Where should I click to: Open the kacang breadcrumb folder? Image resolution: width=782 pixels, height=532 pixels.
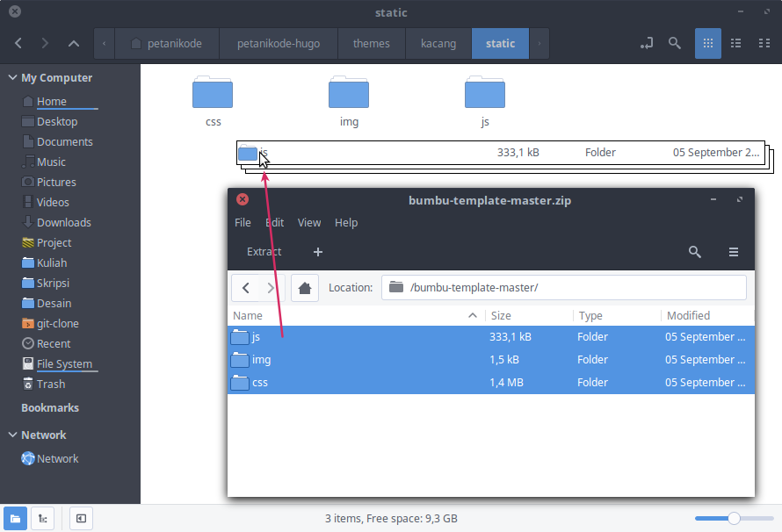click(438, 43)
